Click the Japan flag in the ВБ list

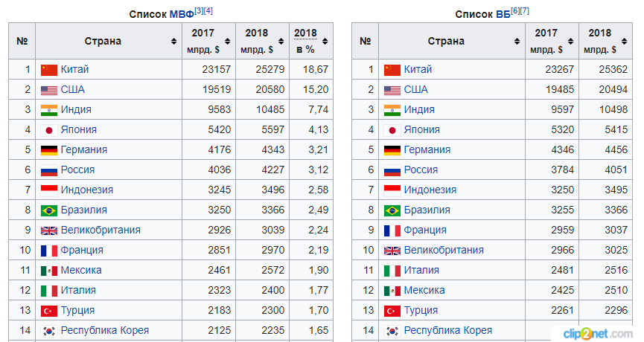click(x=392, y=130)
